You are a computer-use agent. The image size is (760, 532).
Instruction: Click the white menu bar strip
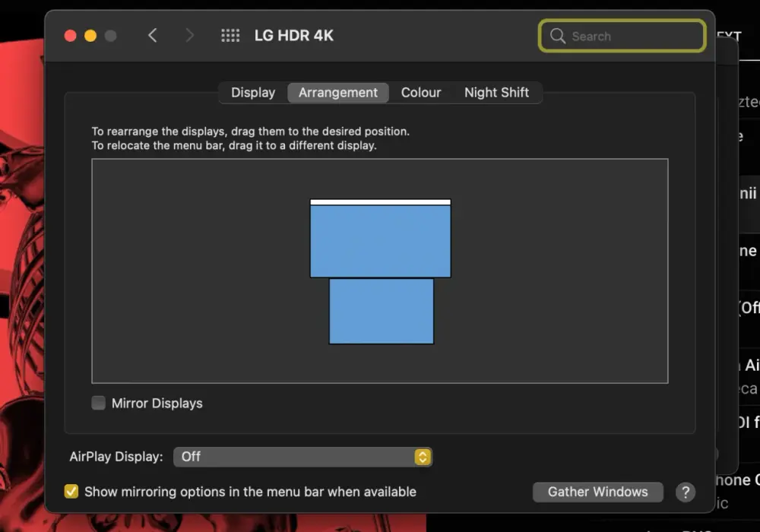381,202
